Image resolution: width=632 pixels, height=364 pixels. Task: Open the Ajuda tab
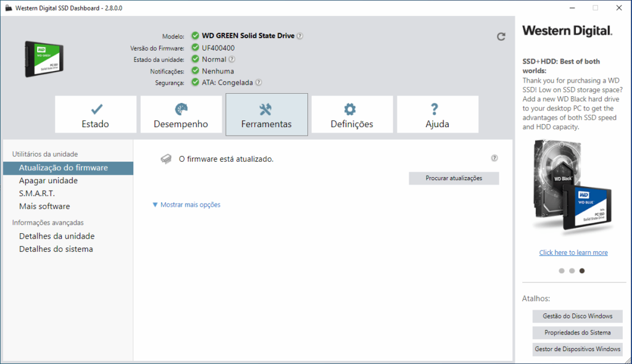(438, 115)
